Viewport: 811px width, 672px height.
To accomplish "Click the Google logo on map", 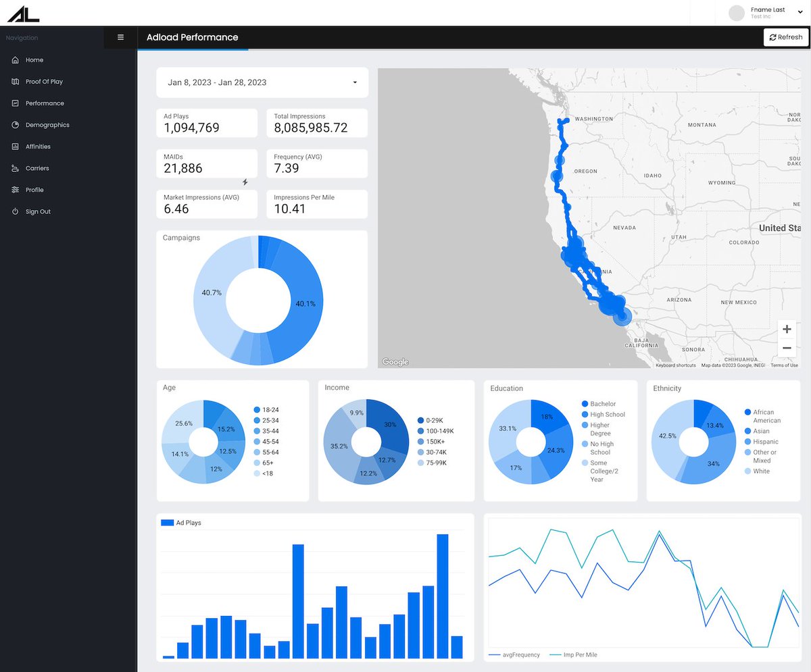I will coord(395,362).
